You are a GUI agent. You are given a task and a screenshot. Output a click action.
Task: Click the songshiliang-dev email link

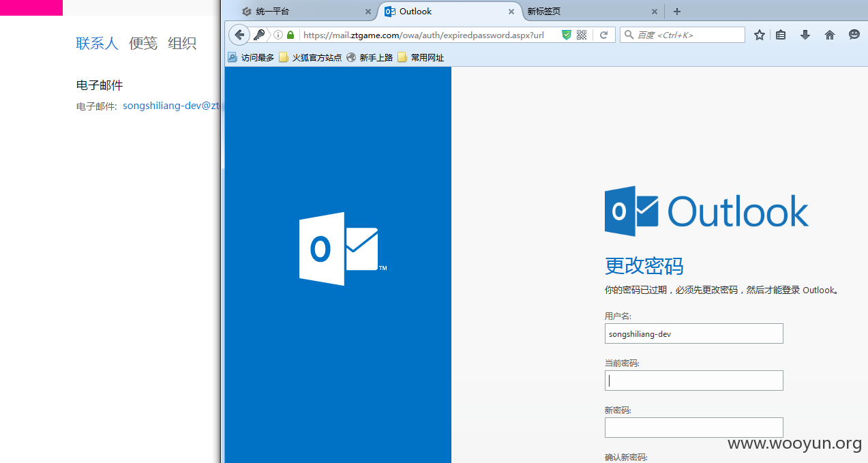click(x=172, y=106)
